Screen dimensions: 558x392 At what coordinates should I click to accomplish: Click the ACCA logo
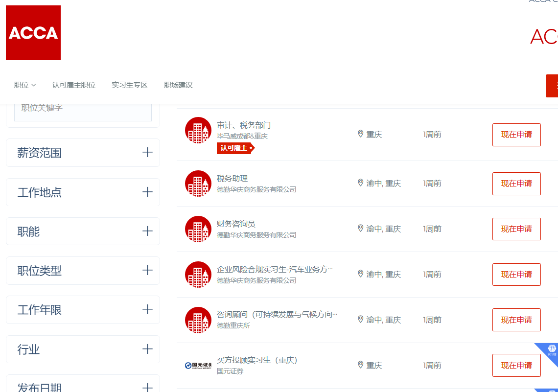pos(33,33)
